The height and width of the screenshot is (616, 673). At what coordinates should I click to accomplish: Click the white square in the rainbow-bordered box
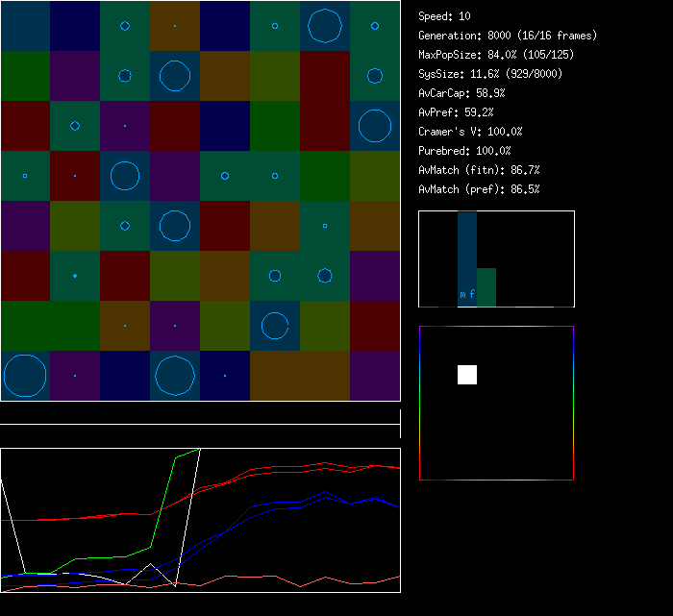(467, 375)
